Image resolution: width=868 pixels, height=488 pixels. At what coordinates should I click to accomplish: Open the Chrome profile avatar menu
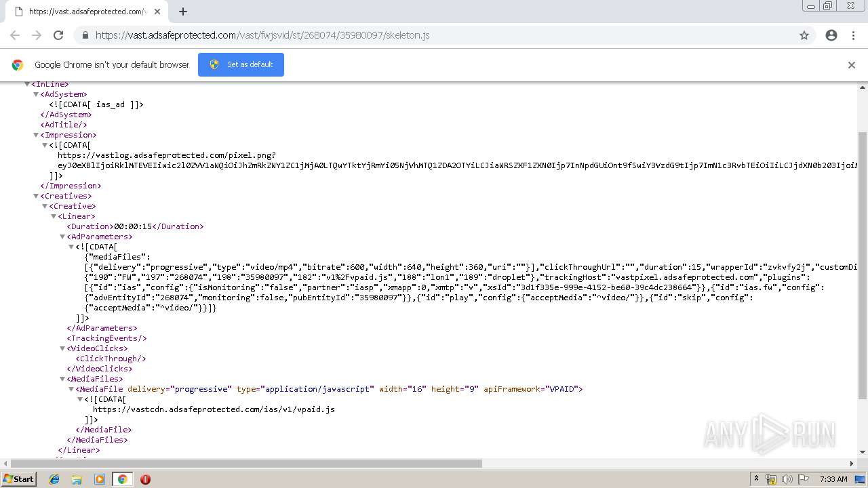[831, 35]
